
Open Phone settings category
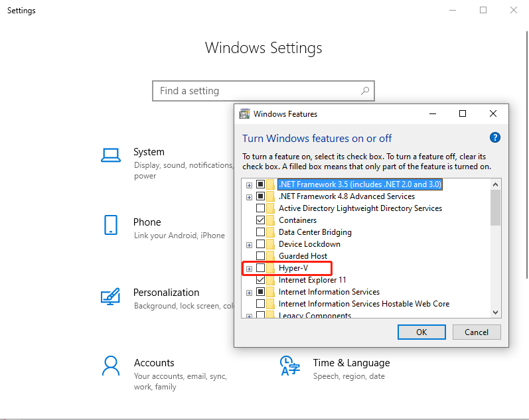tap(165, 228)
